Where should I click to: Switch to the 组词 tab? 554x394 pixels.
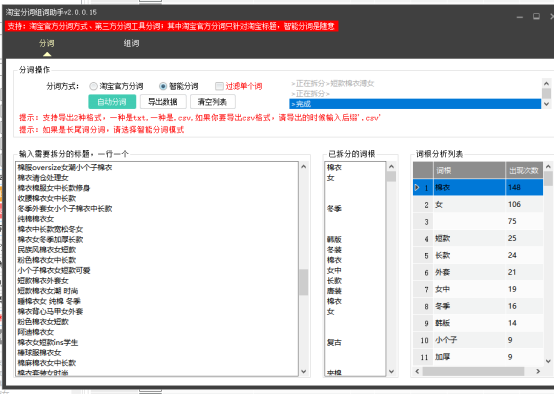click(131, 43)
